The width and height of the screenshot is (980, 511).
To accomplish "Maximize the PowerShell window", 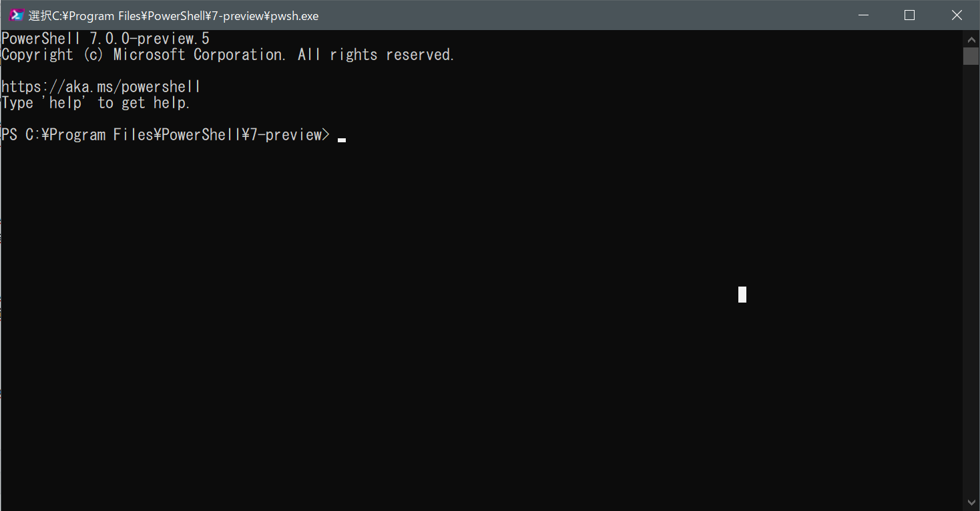I will tap(909, 15).
